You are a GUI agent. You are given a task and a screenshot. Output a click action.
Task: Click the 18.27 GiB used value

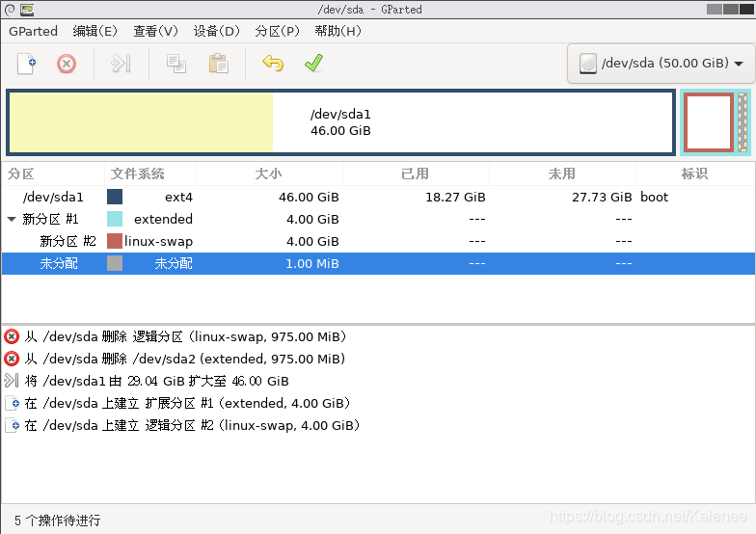pos(455,197)
